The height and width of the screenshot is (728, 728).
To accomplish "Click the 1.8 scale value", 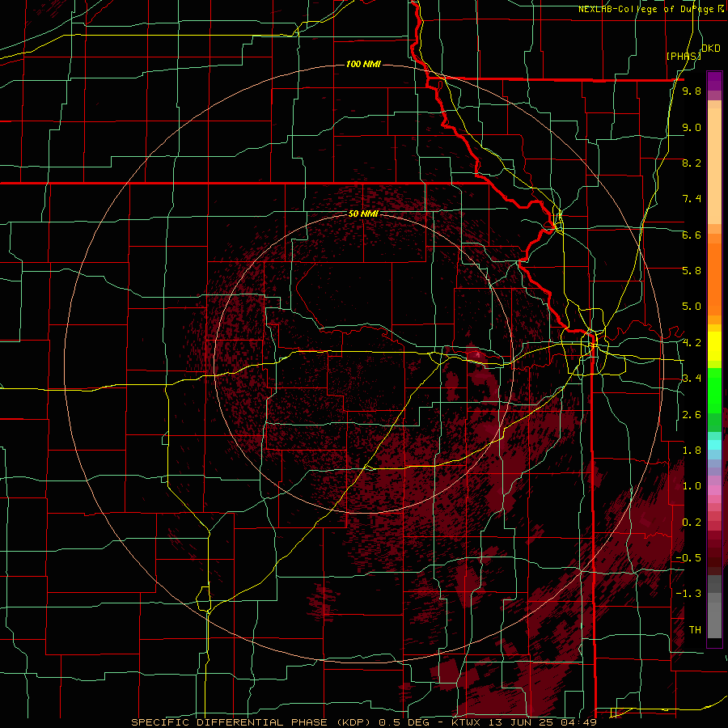I will pos(692,451).
